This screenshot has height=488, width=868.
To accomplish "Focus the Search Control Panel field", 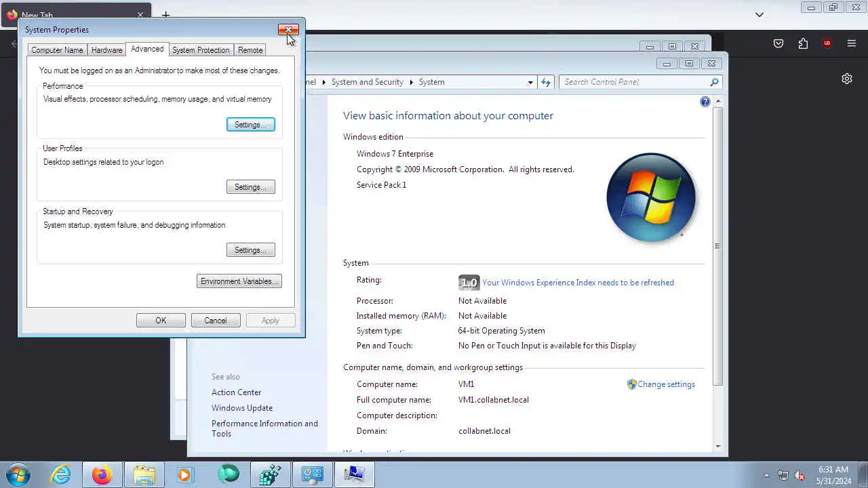I will [640, 82].
